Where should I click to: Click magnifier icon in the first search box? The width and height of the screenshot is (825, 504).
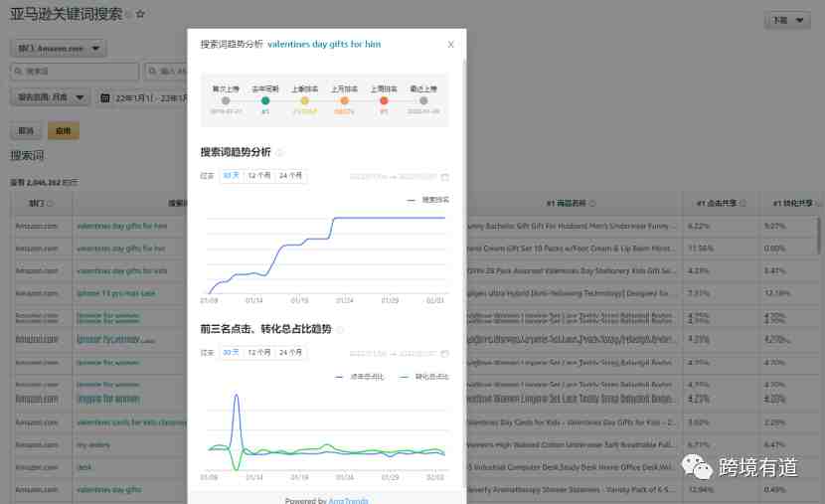(19, 71)
